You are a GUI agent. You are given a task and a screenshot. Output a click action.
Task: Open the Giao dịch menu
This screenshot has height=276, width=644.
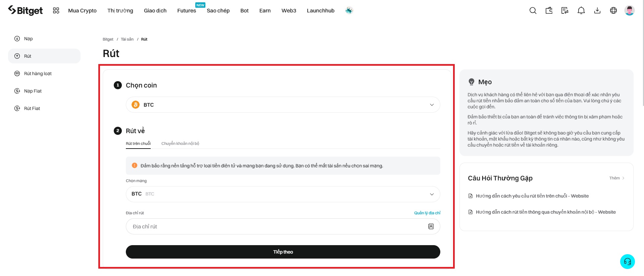(x=155, y=10)
